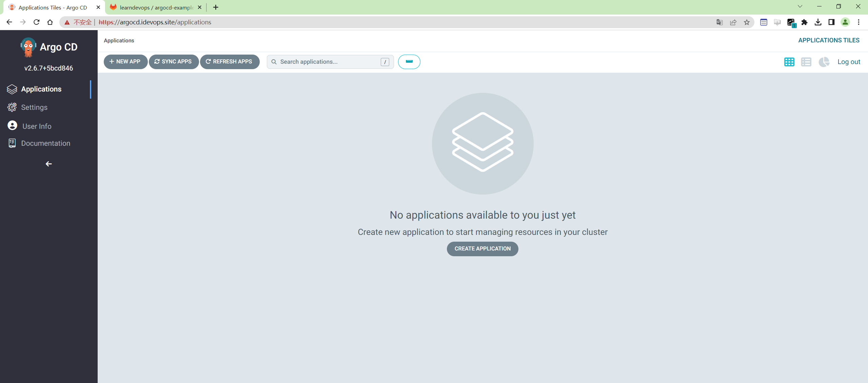Open the browser downloads icon
The image size is (868, 383).
coord(818,22)
